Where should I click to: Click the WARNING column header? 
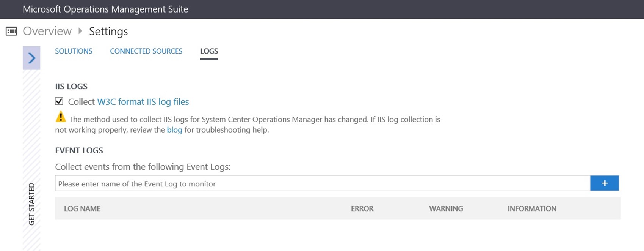coord(446,208)
